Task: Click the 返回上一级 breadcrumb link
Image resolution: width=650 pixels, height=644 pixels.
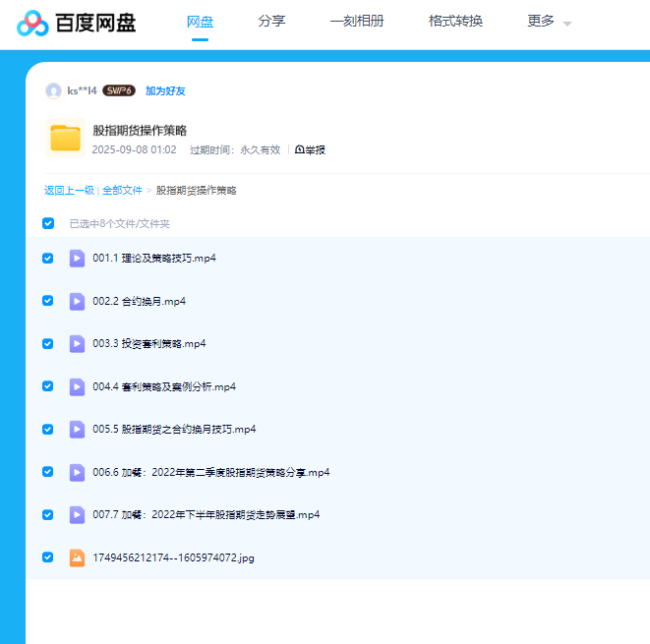Action: (69, 190)
